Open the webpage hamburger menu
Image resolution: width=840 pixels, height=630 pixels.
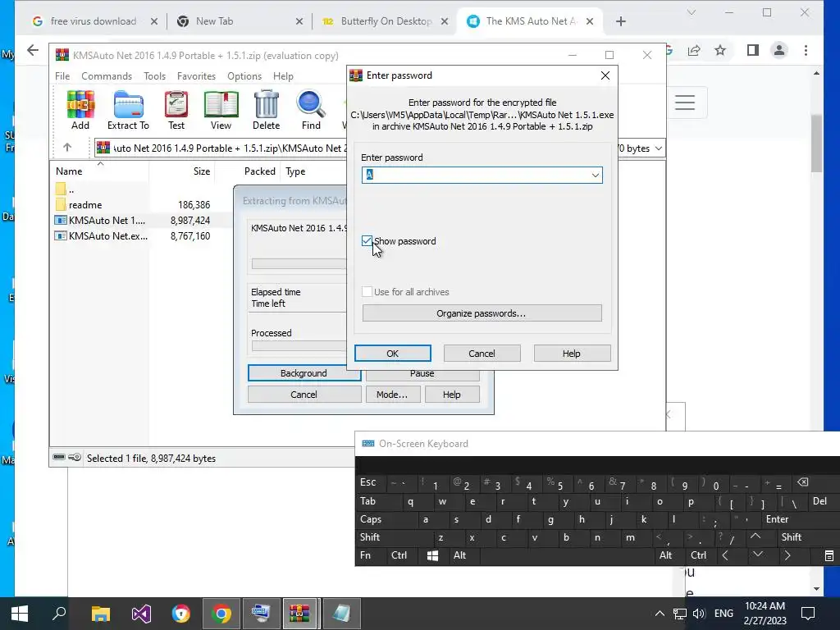[685, 103]
